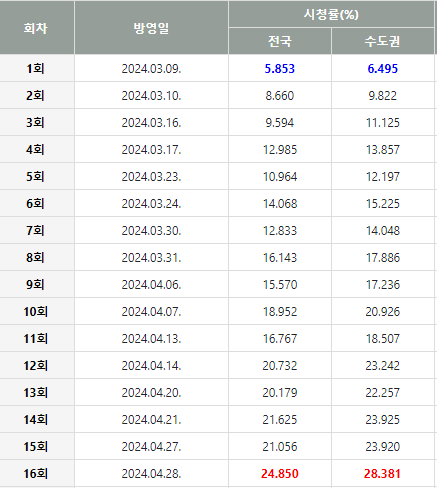Select the date 2024.03.17.
The height and width of the screenshot is (488, 437).
(x=151, y=150)
